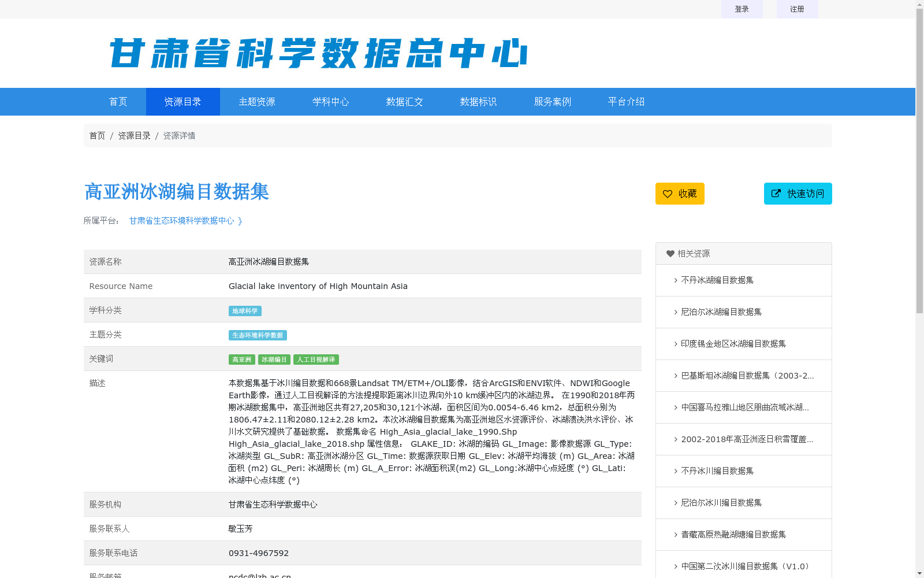Click the 登录 login button
Viewport: 924px width, 578px height.
tap(742, 9)
